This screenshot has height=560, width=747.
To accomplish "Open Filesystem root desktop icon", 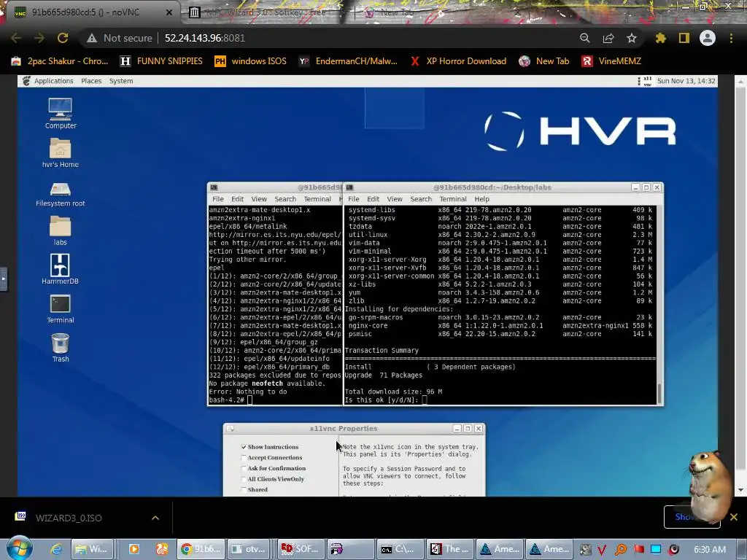I will click(60, 194).
